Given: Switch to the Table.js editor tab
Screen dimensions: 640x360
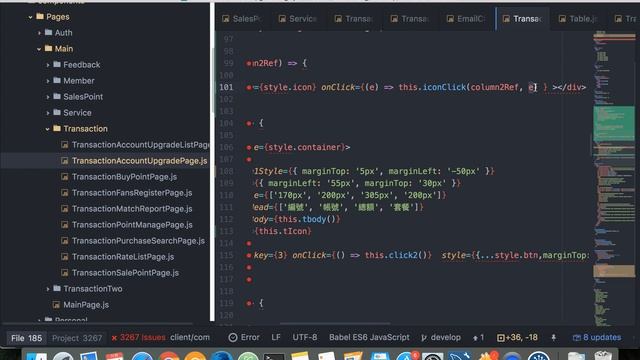Looking at the screenshot, I should (x=579, y=19).
